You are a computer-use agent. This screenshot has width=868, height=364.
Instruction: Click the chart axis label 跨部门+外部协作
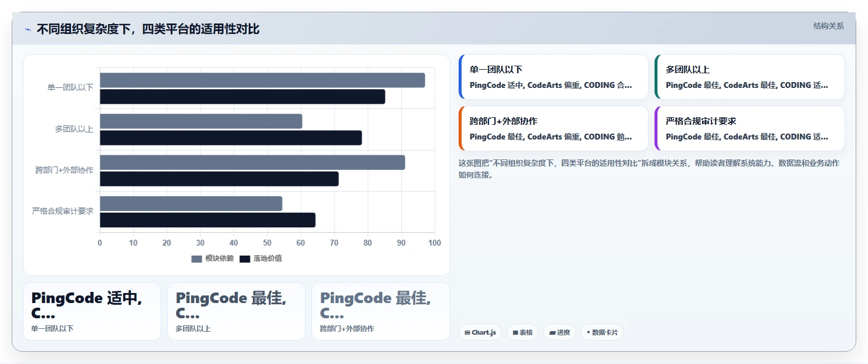tap(65, 171)
